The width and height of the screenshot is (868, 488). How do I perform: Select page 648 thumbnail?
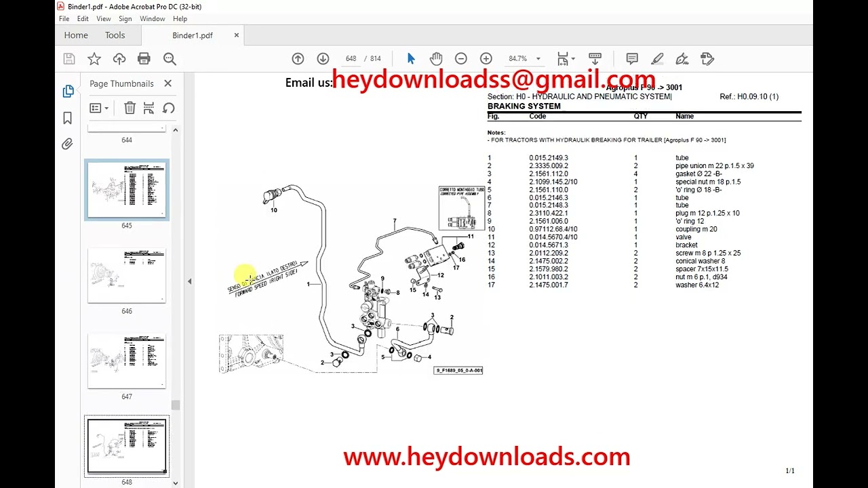(x=127, y=447)
